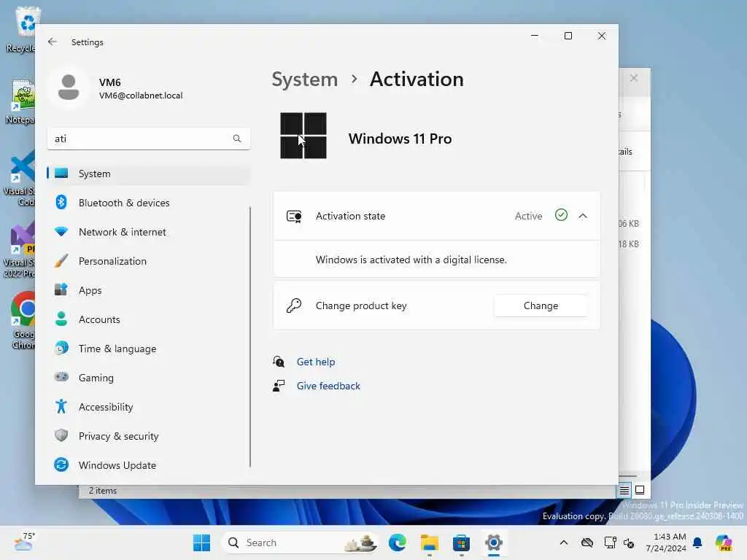Open Privacy & security settings
The height and width of the screenshot is (560, 747).
click(148, 436)
